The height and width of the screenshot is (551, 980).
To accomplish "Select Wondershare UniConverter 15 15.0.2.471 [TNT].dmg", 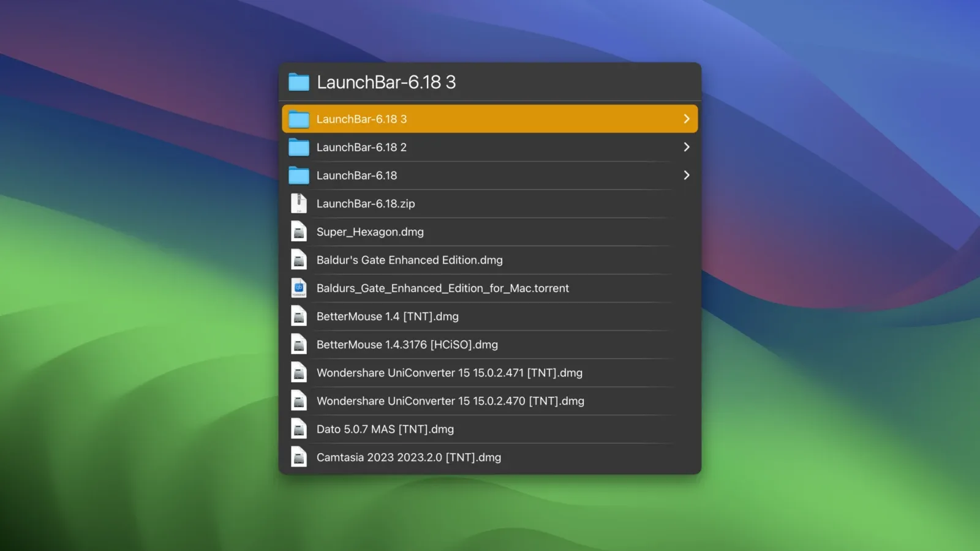I will point(449,372).
